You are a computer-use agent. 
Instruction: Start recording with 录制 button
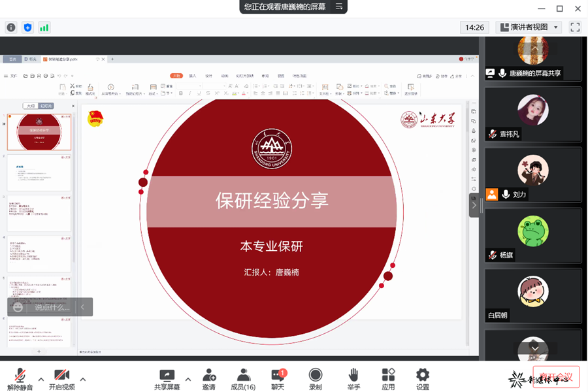(x=316, y=379)
